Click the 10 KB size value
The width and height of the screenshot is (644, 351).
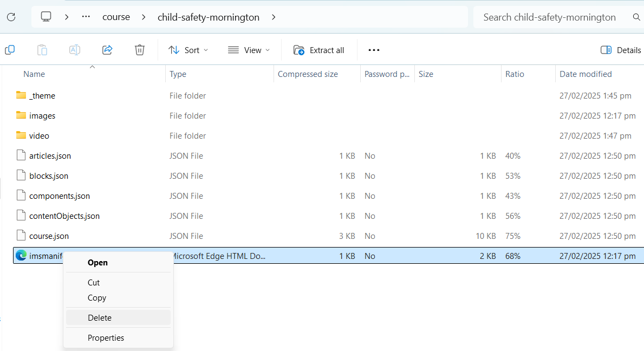486,236
